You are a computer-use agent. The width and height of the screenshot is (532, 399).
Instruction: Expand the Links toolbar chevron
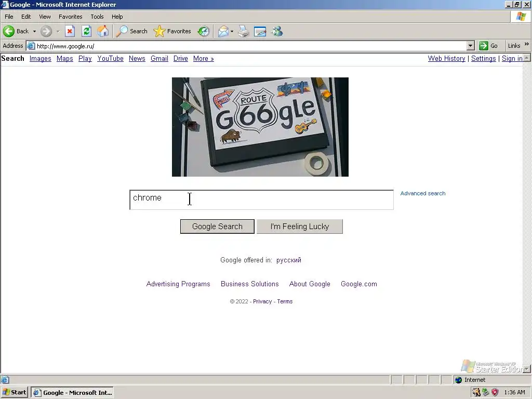point(527,44)
